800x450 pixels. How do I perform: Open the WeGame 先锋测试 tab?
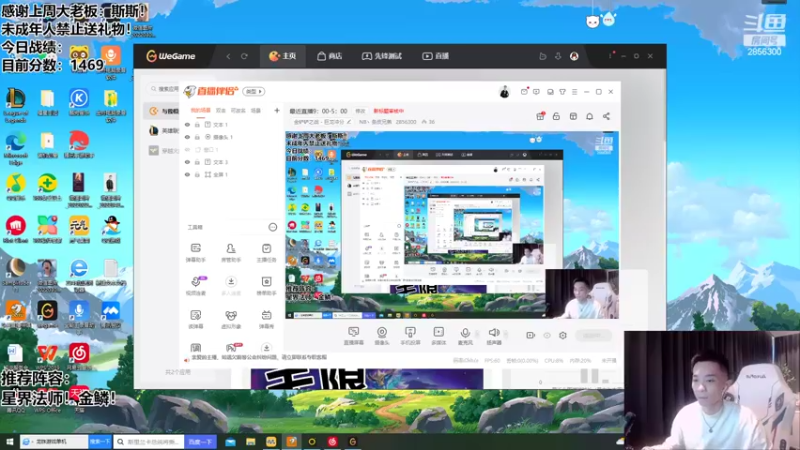point(382,56)
